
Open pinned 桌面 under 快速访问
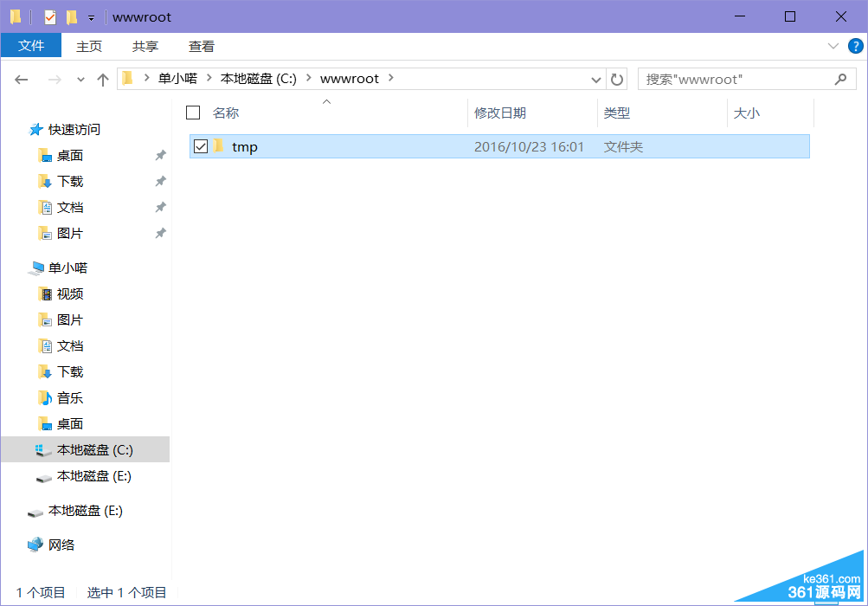click(70, 156)
